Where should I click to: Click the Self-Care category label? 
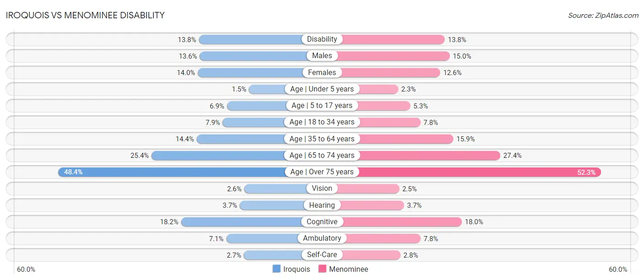coord(322,255)
